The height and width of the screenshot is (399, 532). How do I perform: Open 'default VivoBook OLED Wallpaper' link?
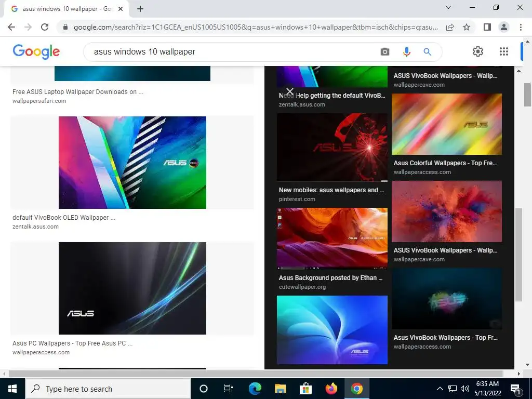click(64, 218)
